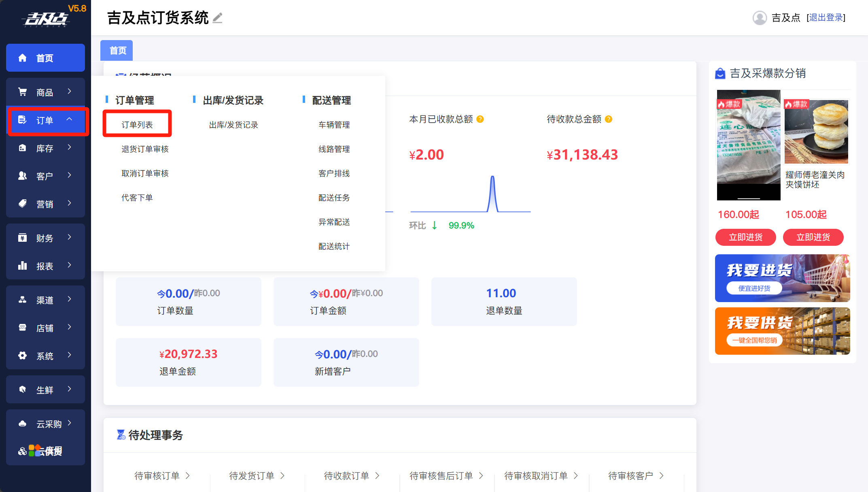This screenshot has width=868, height=492.
Task: Expand the 云采购 sidebar menu
Action: coord(70,423)
